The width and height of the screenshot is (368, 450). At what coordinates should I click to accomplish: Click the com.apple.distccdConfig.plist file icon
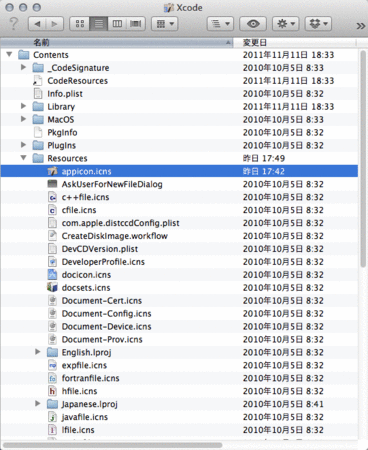[52, 223]
